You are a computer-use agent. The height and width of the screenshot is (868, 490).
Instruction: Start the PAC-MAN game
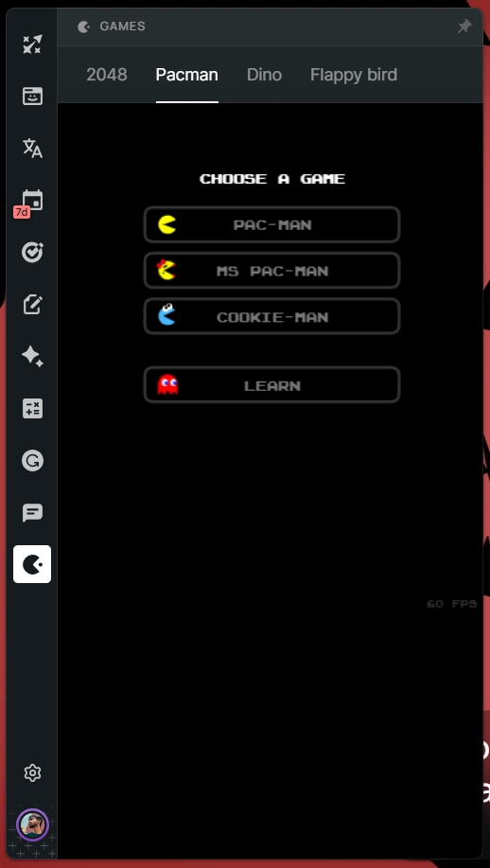[271, 224]
